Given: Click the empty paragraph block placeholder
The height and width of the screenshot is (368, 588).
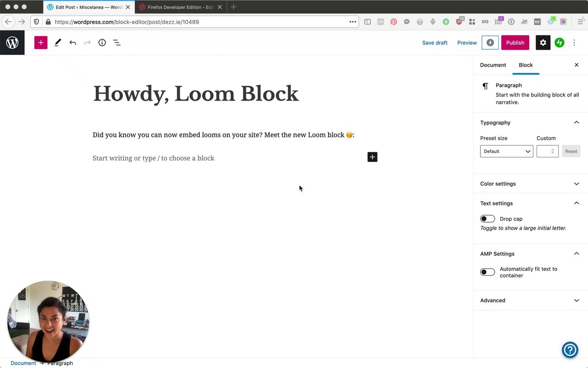Looking at the screenshot, I should 153,158.
